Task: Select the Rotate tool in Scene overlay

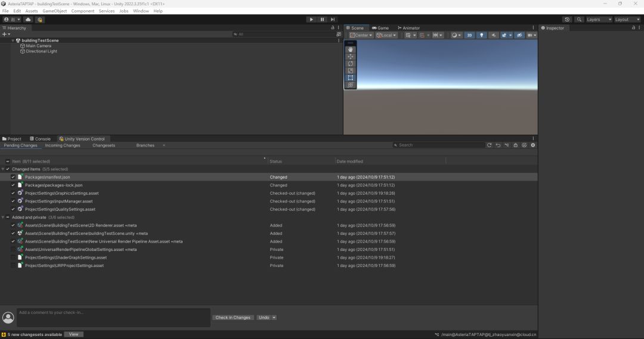Action: (351, 64)
